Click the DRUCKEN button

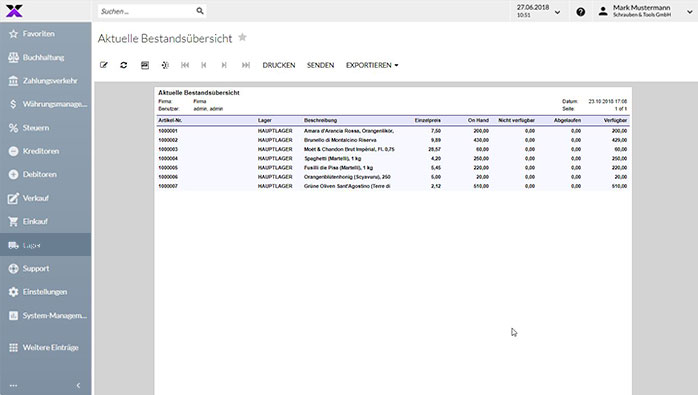279,65
